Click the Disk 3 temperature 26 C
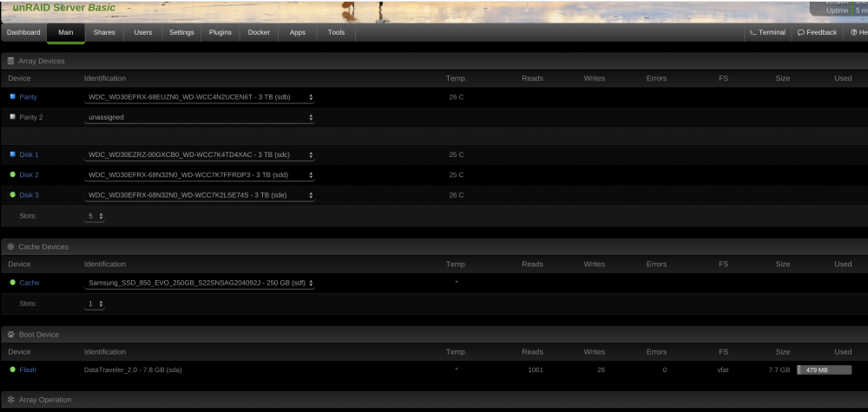The image size is (868, 412). click(x=457, y=195)
